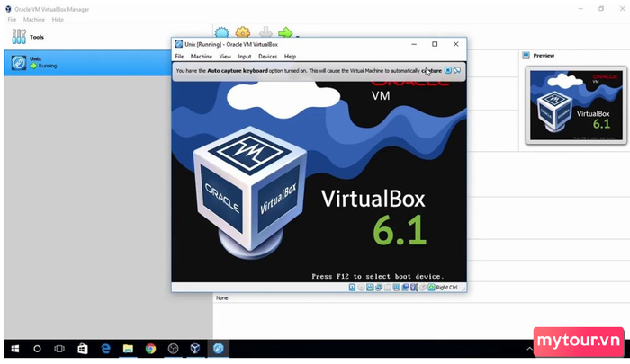Viewport: 630px width, 364px height.
Task: Launch Microsoft Edge from taskbar
Action: tap(105, 349)
